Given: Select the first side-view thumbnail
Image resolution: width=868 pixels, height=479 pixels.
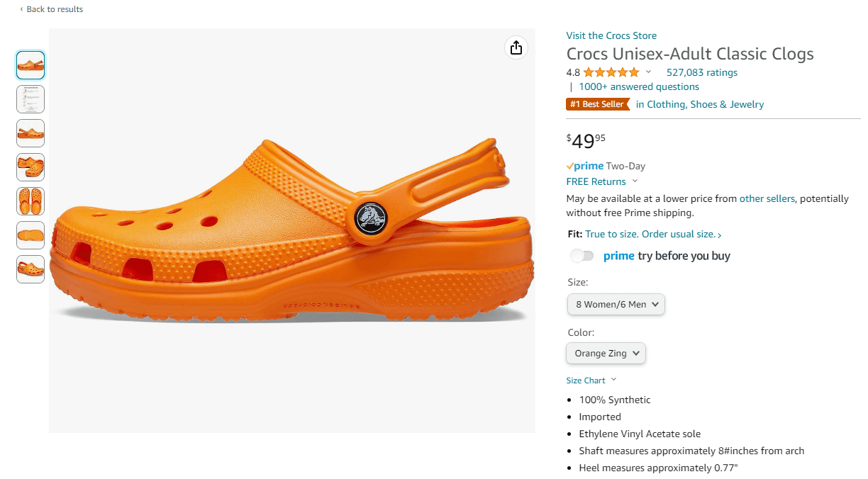Looking at the screenshot, I should coord(30,65).
